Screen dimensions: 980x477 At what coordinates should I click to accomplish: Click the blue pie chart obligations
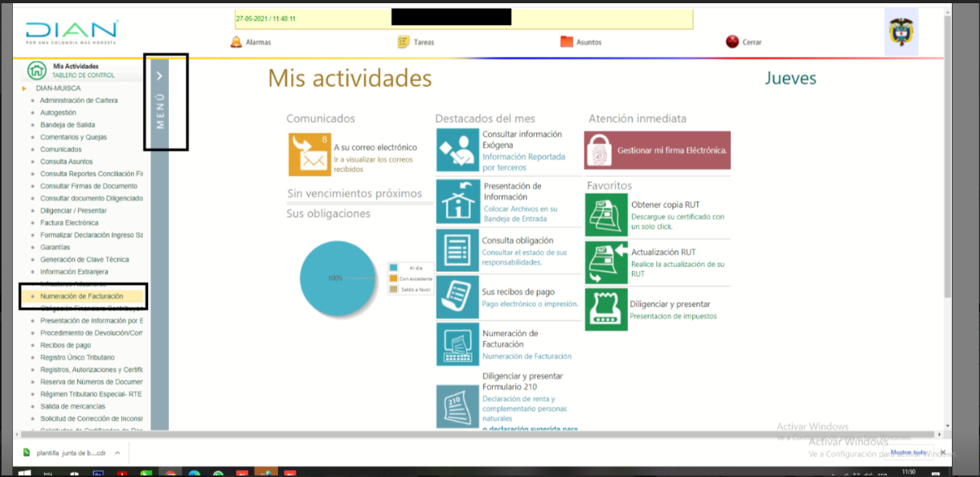(338, 278)
